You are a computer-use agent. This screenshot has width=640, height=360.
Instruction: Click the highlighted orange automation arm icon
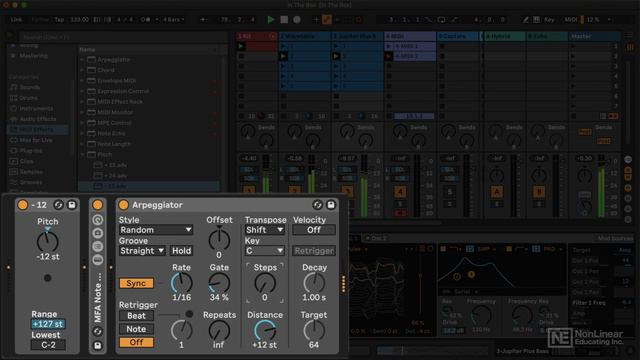[x=327, y=19]
